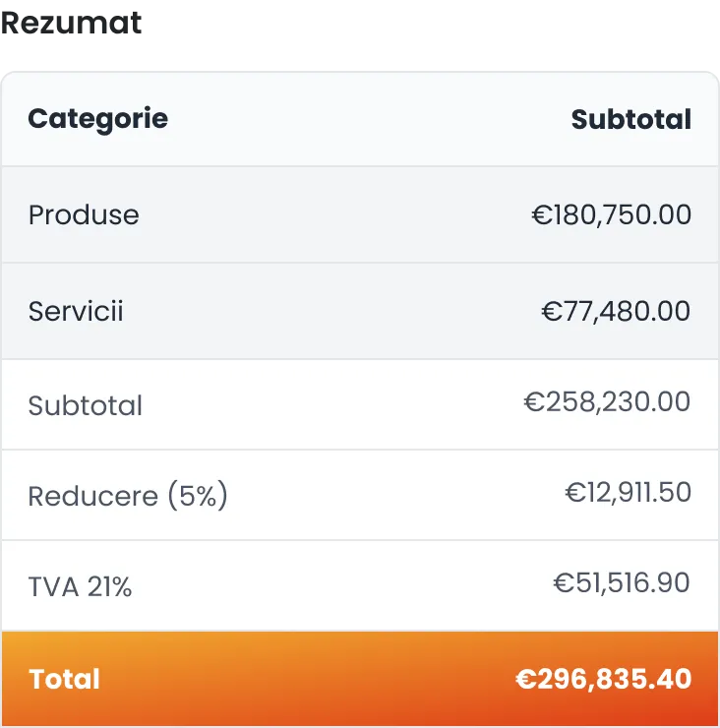720x728 pixels.
Task: Click the €180,750.00 Produse amount
Action: point(612,215)
